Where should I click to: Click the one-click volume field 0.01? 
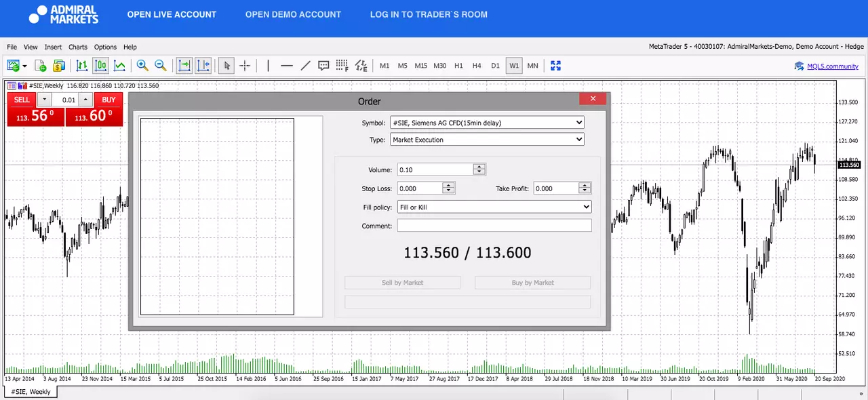(65, 100)
